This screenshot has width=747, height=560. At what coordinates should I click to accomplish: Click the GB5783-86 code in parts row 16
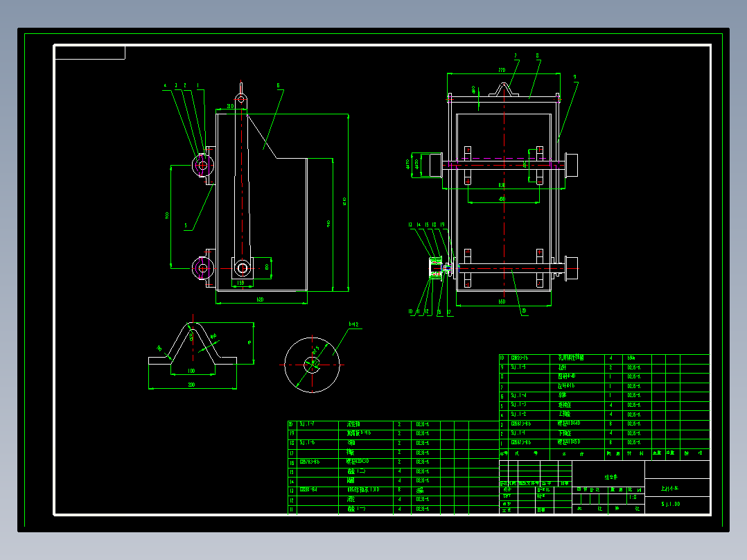[310, 462]
